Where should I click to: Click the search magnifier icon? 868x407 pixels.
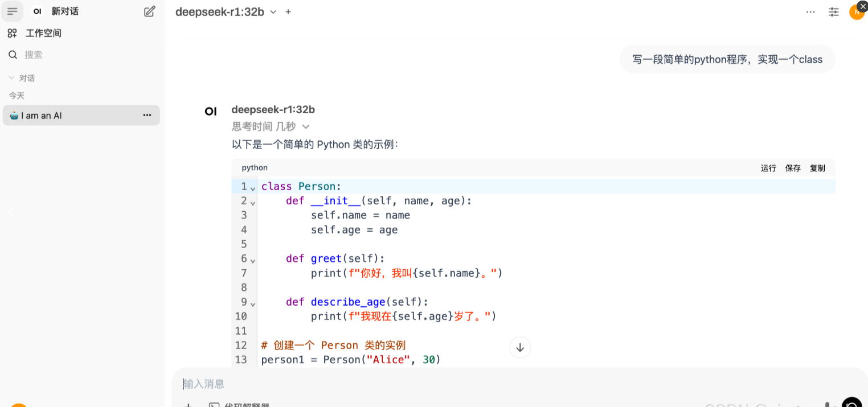point(13,55)
